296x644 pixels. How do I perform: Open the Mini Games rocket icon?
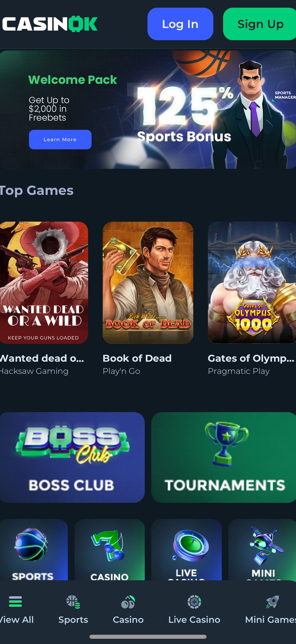272,602
